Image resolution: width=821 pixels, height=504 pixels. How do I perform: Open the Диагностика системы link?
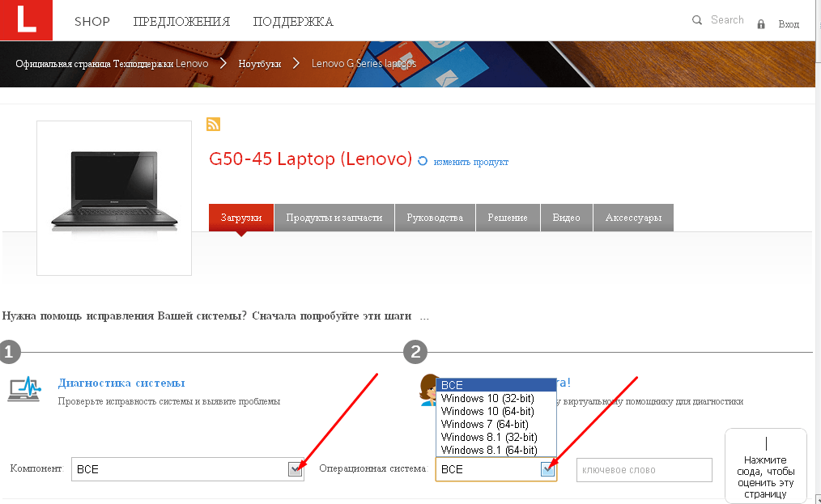click(121, 383)
